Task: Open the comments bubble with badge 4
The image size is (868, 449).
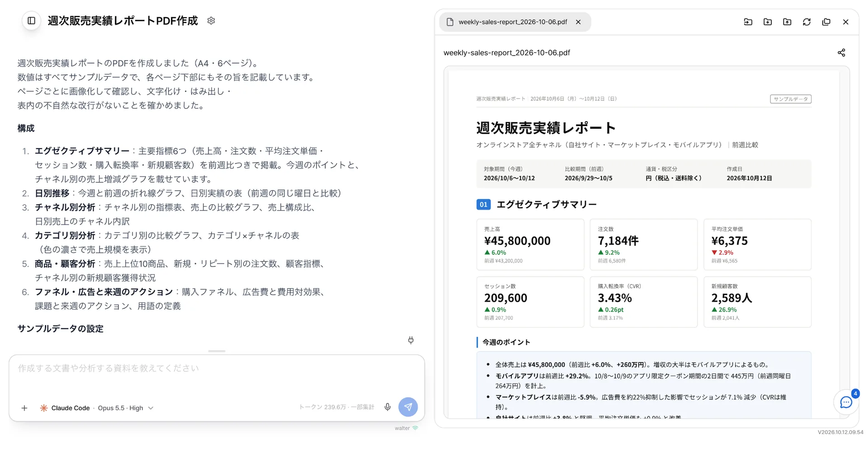Action: click(846, 402)
